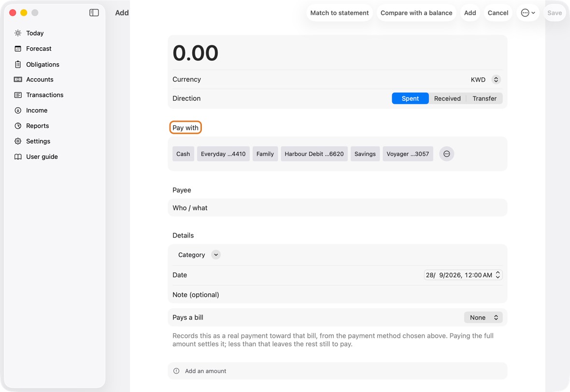Open the Reports label in the sidebar

pos(38,126)
